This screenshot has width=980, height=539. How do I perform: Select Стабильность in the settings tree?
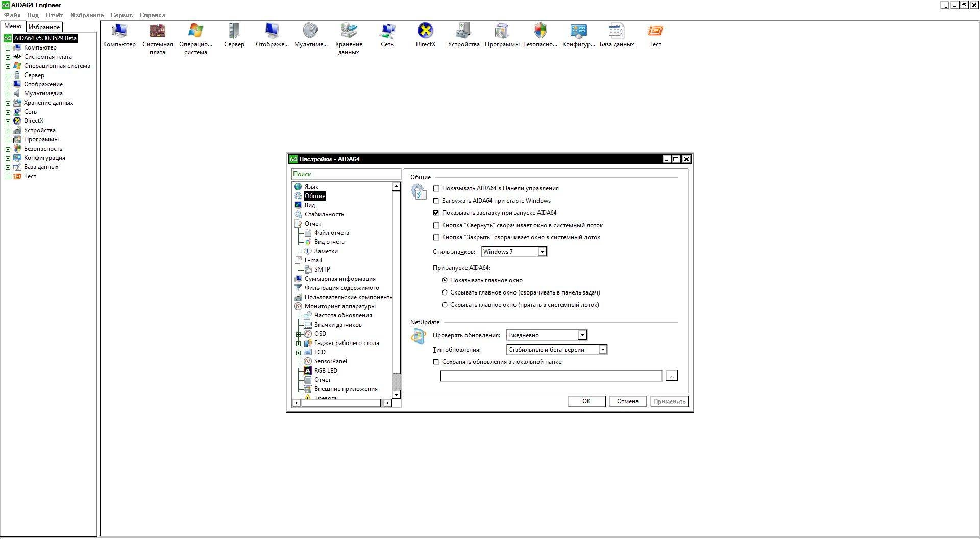(x=324, y=214)
